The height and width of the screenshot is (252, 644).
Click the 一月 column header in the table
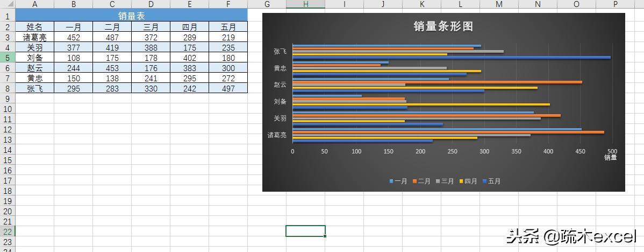click(x=73, y=27)
